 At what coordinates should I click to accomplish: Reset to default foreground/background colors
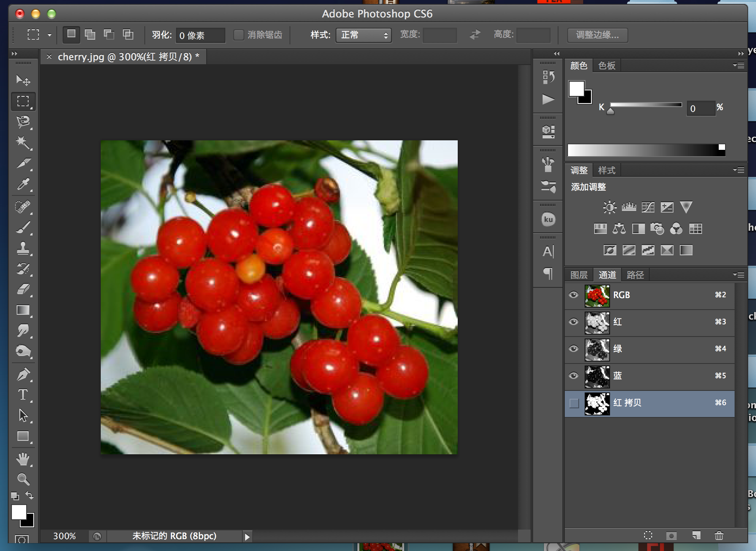click(15, 496)
